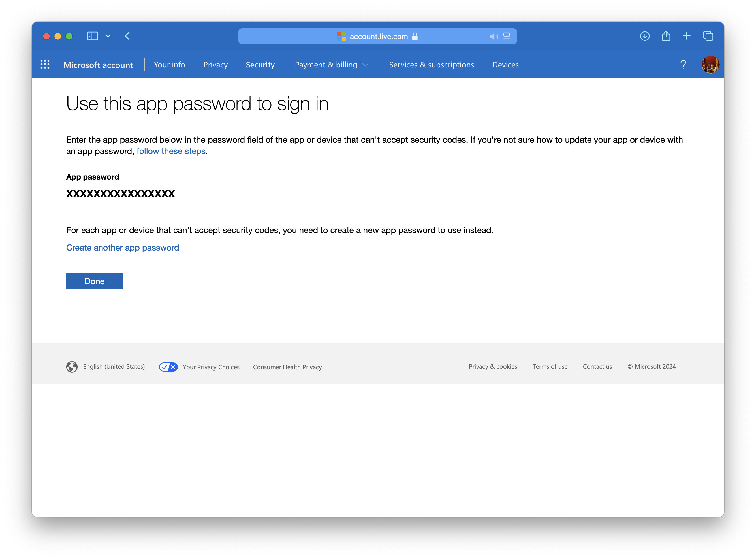Open Contact us link
The image size is (756, 559).
(597, 366)
